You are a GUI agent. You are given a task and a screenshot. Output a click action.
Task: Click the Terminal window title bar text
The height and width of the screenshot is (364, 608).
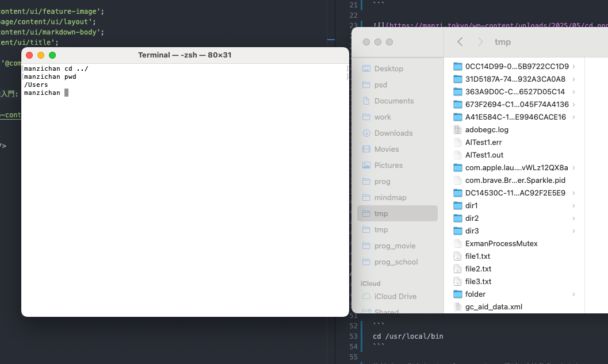point(185,55)
